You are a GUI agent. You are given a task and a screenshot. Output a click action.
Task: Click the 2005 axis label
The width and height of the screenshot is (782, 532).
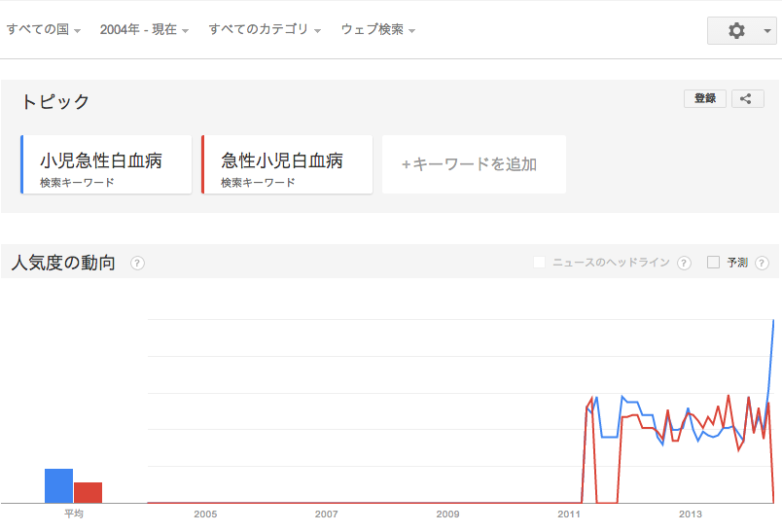(x=205, y=514)
